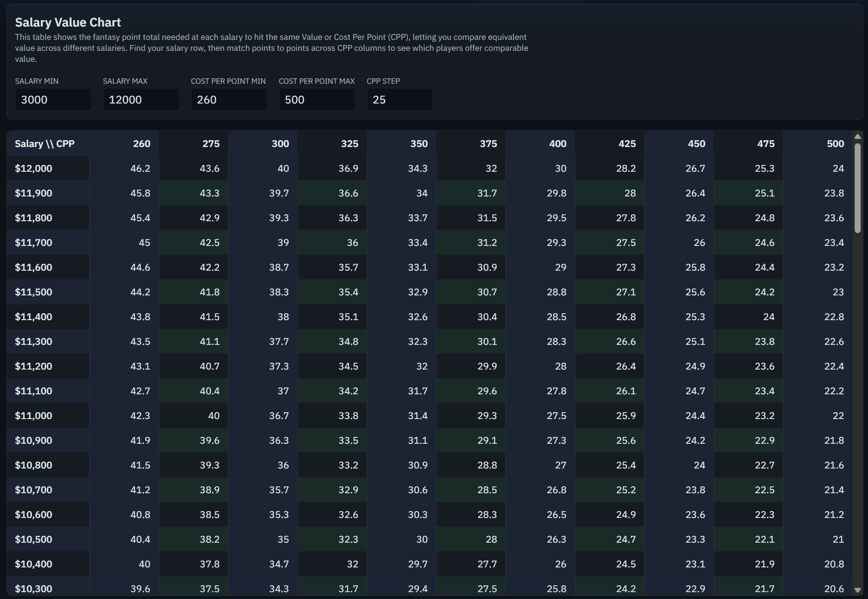Click the $11,900 salary row label
This screenshot has width=868, height=599.
click(48, 193)
